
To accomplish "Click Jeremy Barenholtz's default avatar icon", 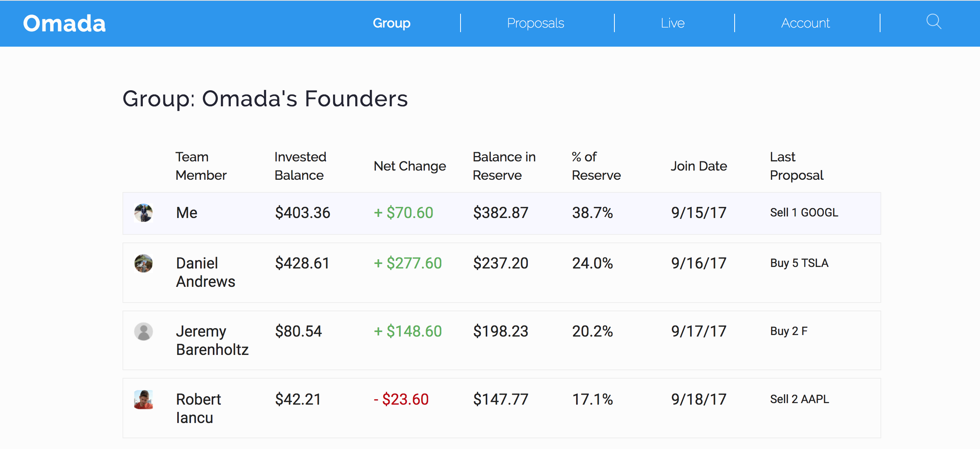I will pos(144,331).
